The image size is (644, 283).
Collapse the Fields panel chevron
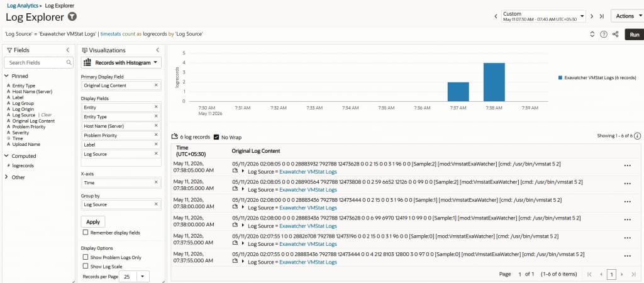pos(68,50)
